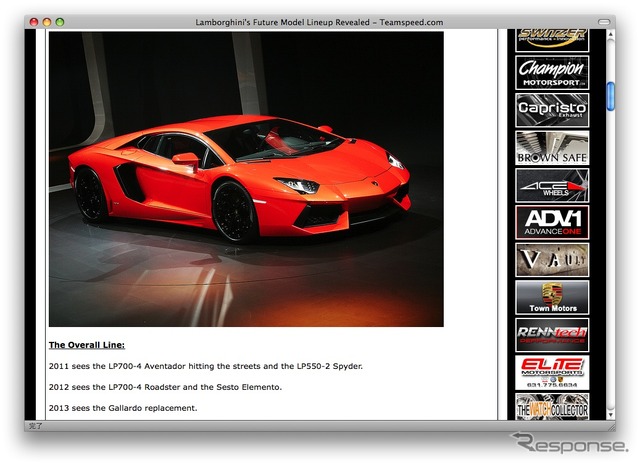Click the heading 'The Overall Line:'

pos(87,345)
